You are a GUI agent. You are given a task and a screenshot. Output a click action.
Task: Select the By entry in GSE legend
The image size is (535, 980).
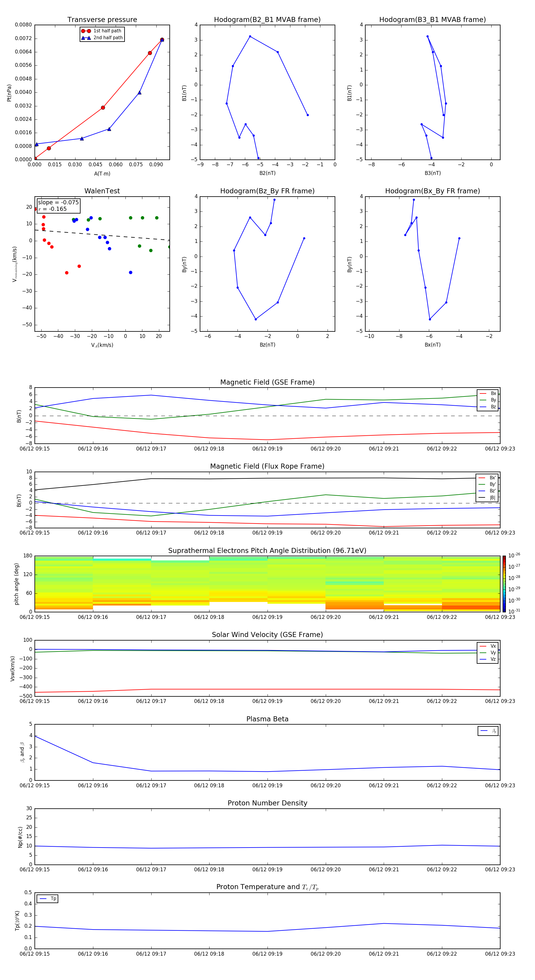pyautogui.click(x=488, y=400)
